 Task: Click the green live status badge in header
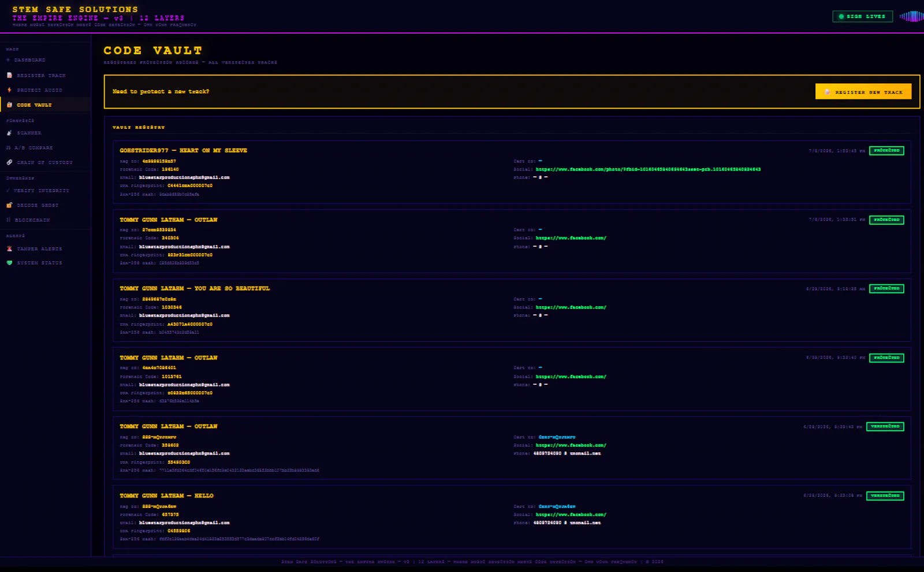(862, 16)
